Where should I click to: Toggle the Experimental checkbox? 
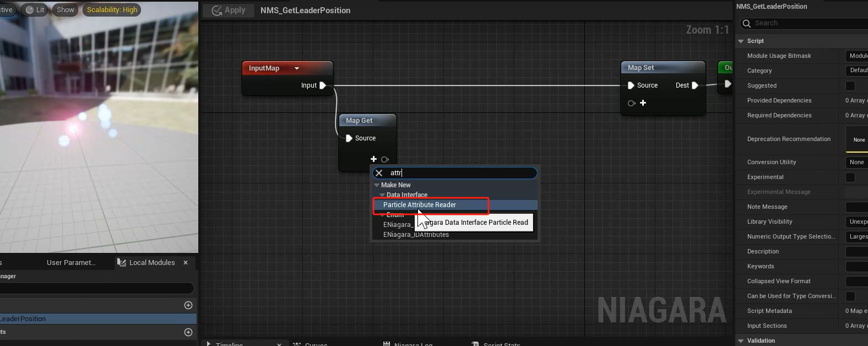click(850, 177)
